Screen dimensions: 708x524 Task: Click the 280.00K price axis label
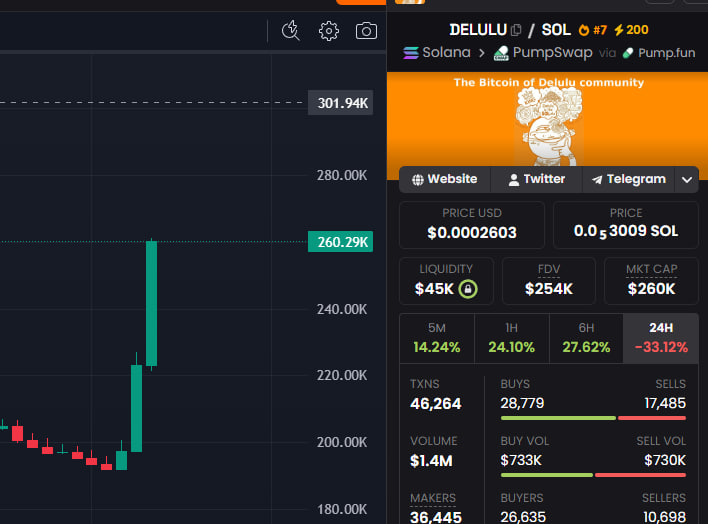point(342,175)
